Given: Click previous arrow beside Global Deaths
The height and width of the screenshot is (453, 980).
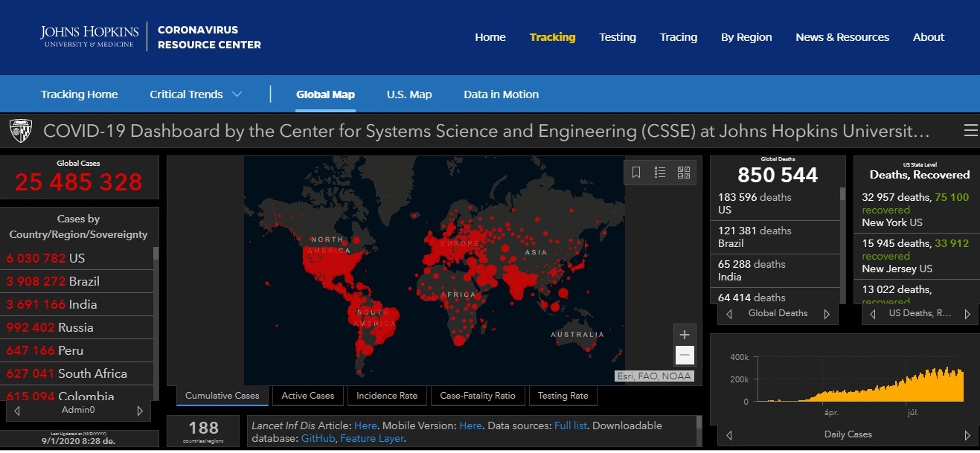Looking at the screenshot, I should (729, 314).
